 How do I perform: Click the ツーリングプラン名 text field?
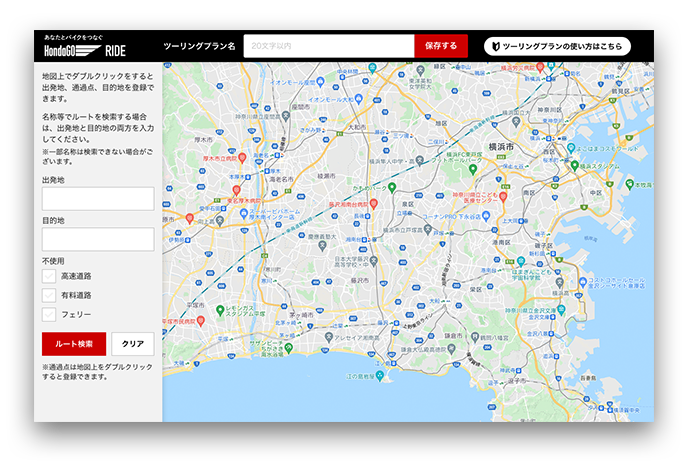point(328,46)
